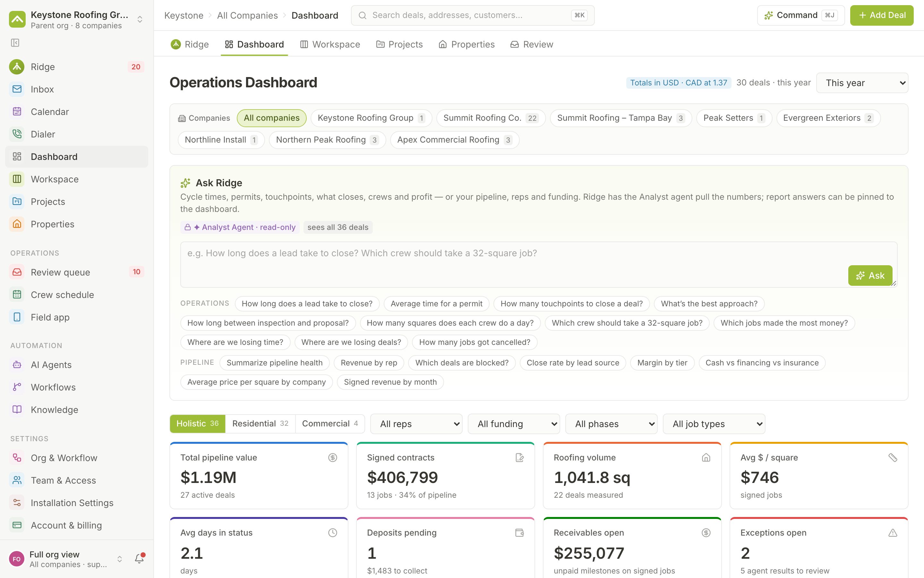
Task: Click the Field app phone icon
Action: click(17, 317)
